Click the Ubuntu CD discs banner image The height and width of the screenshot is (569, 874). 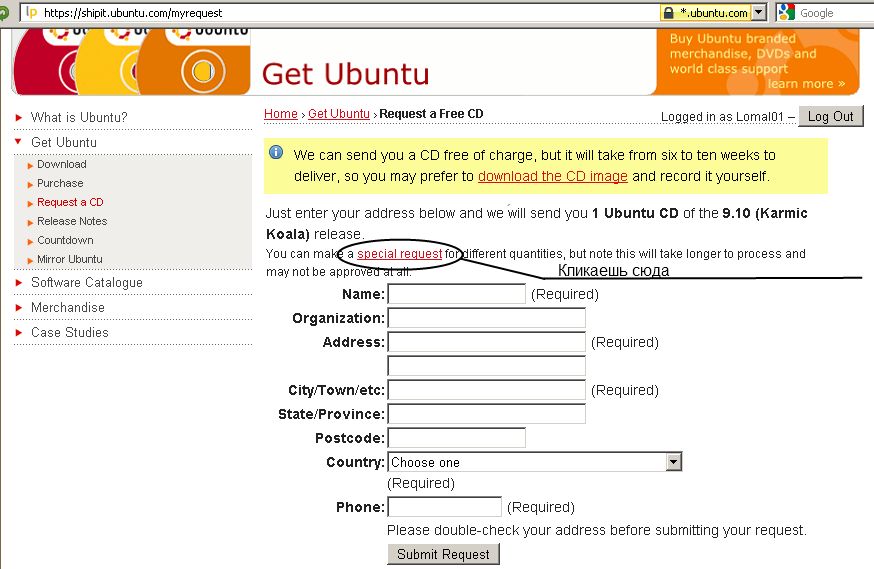132,61
